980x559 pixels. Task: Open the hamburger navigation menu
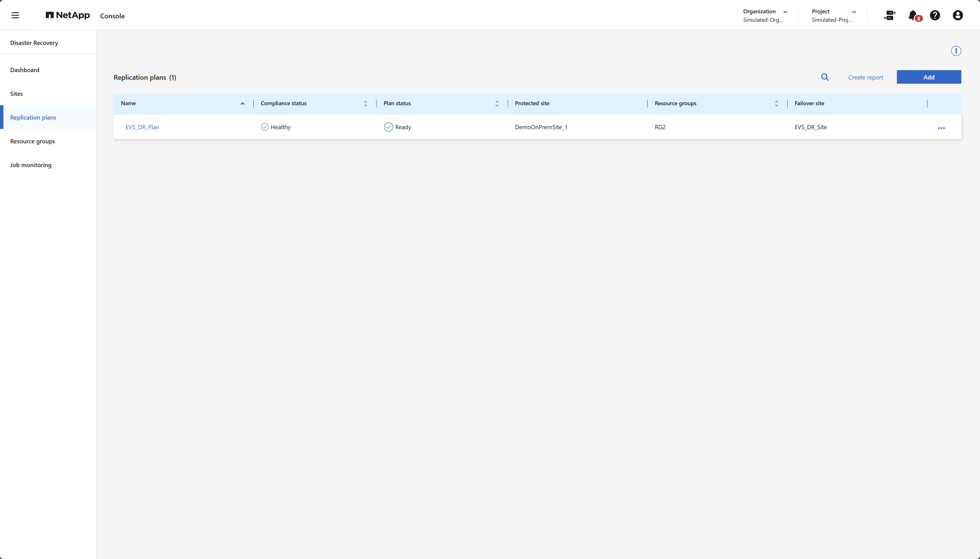pos(15,15)
